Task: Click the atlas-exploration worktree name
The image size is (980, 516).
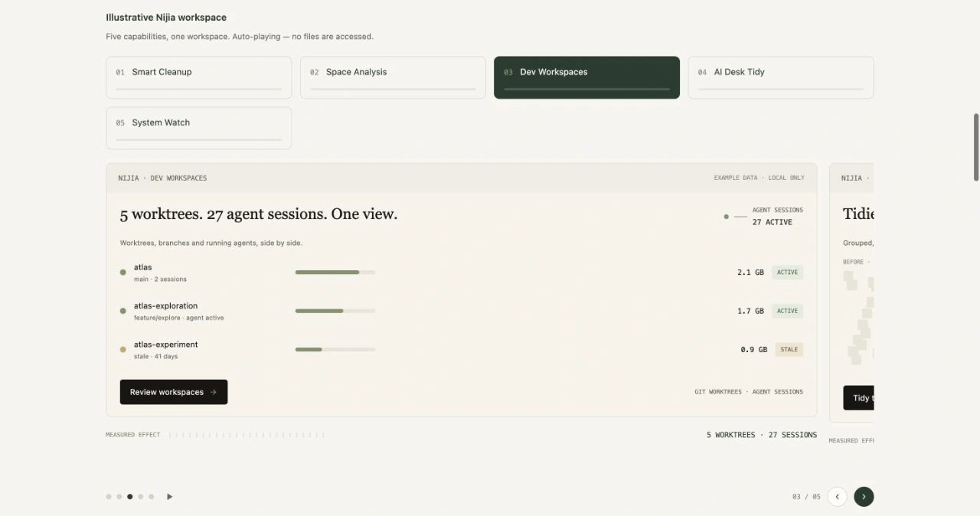Action: [x=165, y=305]
